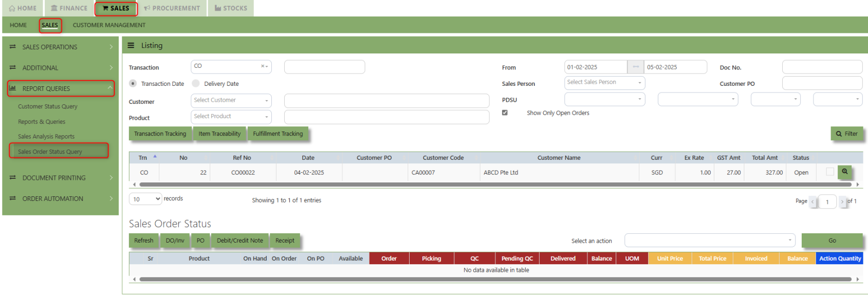
Task: Go to previous page arrow
Action: pyautogui.click(x=812, y=201)
